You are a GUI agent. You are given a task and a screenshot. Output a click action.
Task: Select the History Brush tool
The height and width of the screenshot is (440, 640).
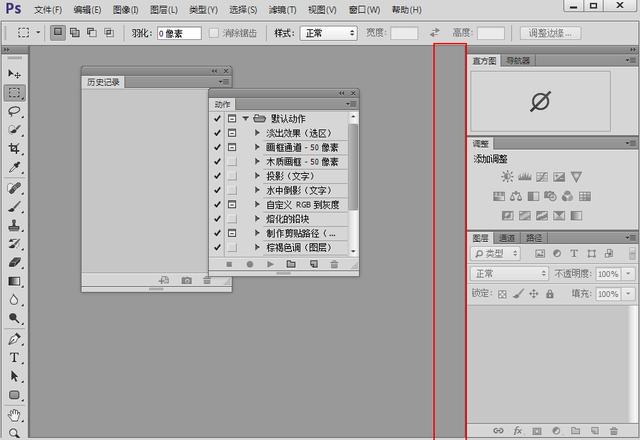click(x=14, y=244)
